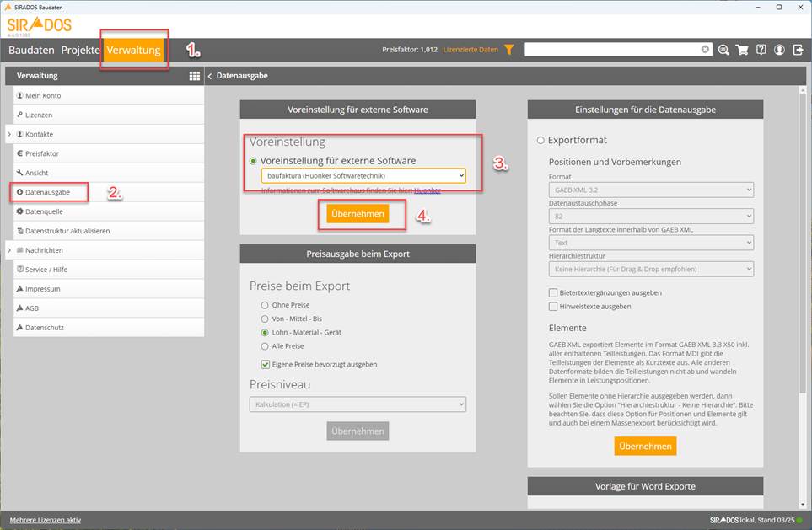Select Voreinstellung für externe Software radio
The image size is (812, 530).
pos(253,161)
